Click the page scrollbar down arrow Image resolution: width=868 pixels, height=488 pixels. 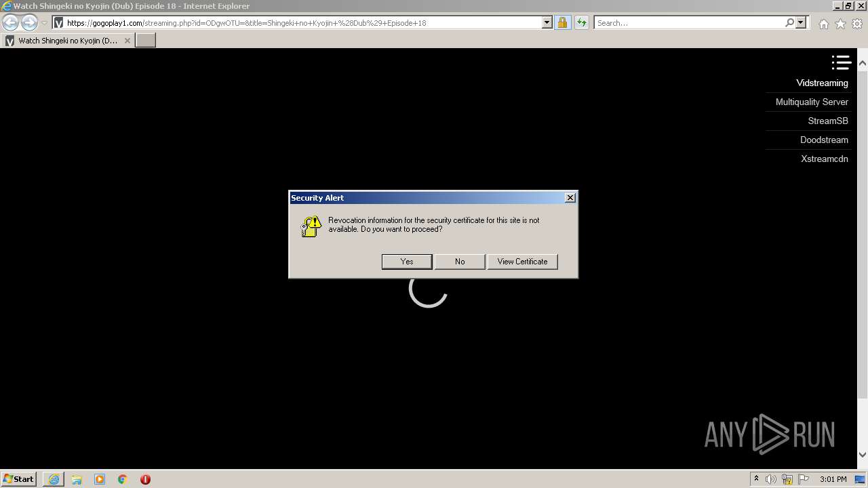863,455
